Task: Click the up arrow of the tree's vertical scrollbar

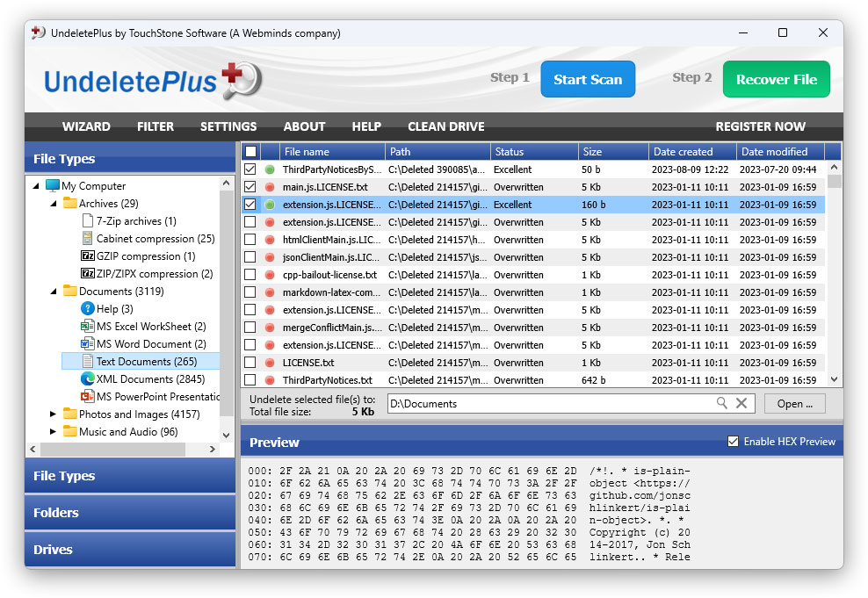Action: (226, 183)
